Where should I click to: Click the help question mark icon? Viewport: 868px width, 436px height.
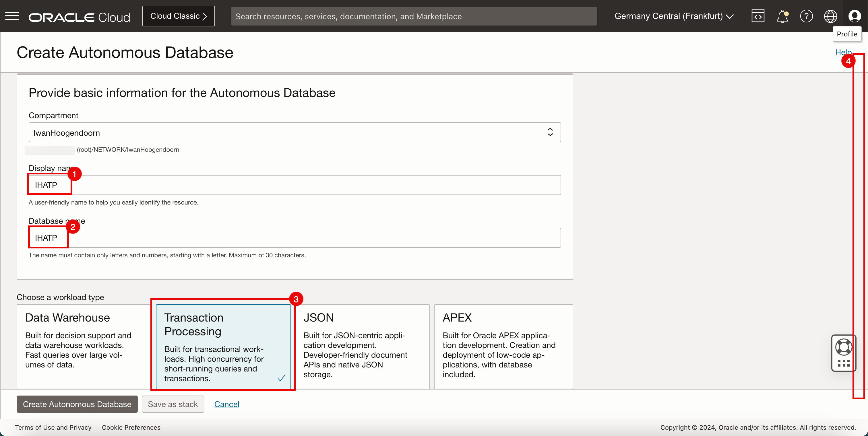(x=806, y=16)
